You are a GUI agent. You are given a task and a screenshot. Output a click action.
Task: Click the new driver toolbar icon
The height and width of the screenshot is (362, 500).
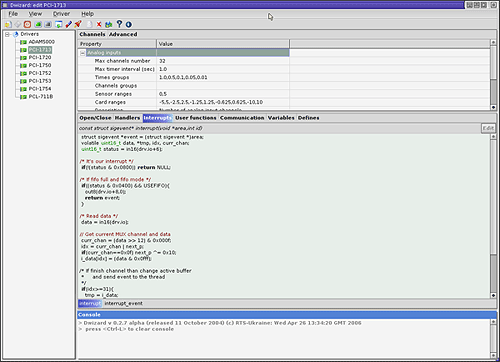pyautogui.click(x=8, y=24)
